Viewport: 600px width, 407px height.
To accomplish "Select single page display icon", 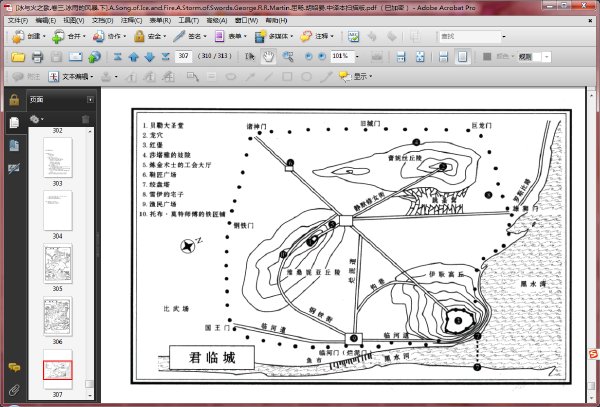I will [462, 57].
